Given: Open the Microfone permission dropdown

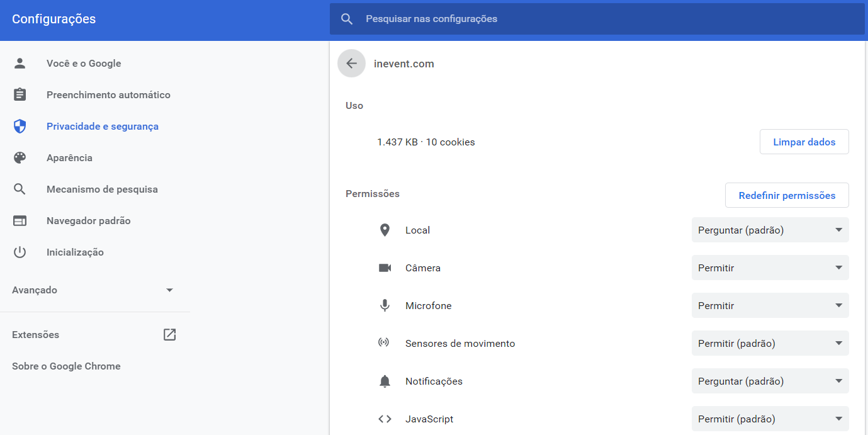Looking at the screenshot, I should [770, 306].
